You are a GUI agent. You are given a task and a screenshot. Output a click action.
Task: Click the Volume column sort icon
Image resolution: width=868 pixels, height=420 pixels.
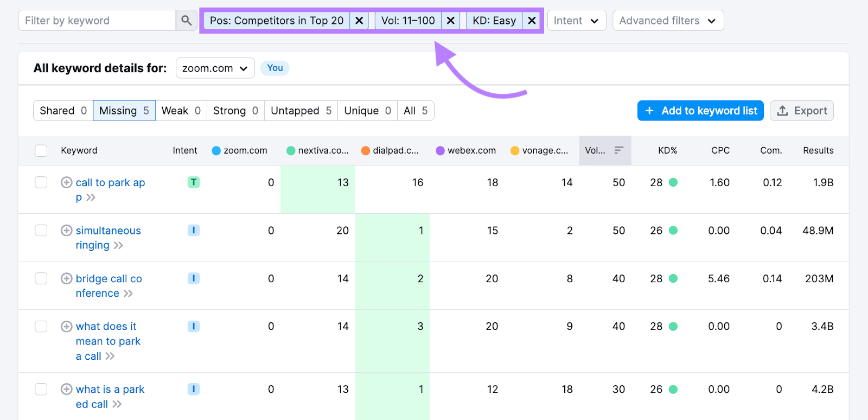[x=618, y=150]
